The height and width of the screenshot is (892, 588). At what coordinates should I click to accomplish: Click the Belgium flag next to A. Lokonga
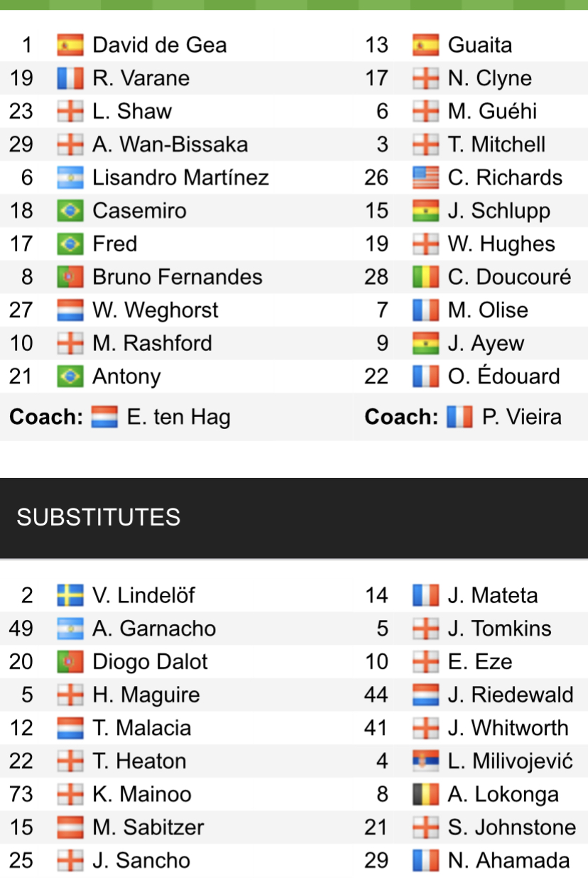[425, 794]
